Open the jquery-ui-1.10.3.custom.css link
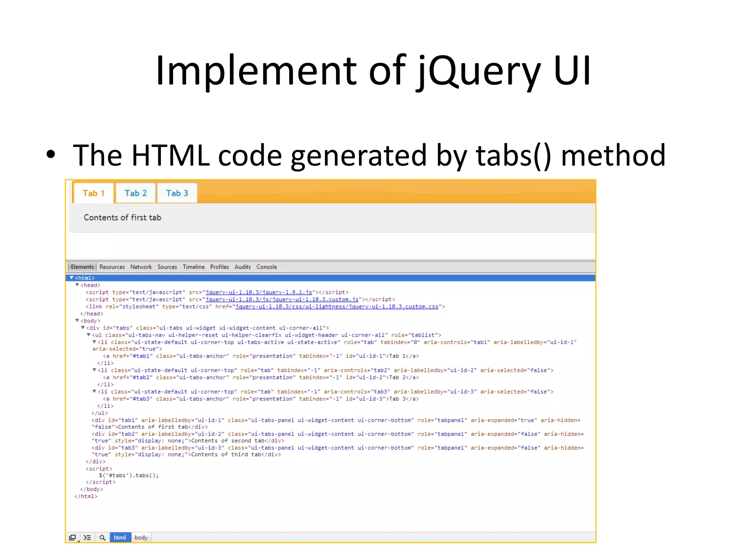Image resolution: width=747 pixels, height=560 pixels. click(x=337, y=307)
